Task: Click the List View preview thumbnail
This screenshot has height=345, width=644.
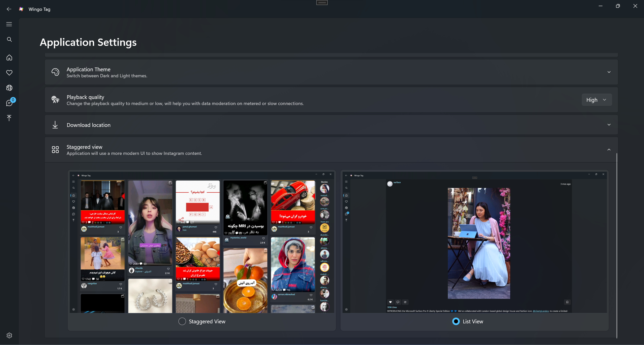Action: click(x=475, y=242)
